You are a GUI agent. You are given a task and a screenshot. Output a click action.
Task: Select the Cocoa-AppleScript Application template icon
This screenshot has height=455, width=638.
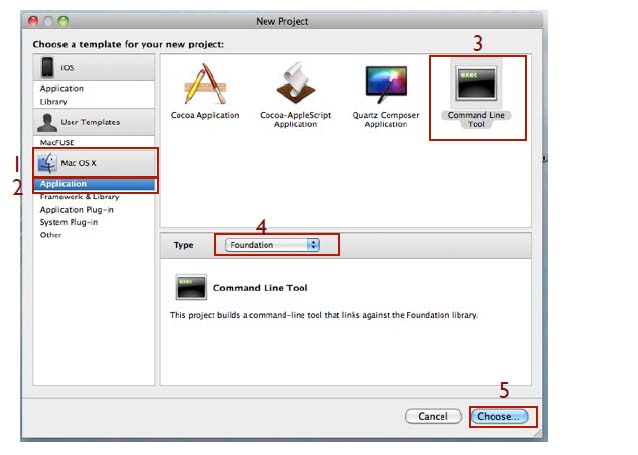pyautogui.click(x=295, y=83)
